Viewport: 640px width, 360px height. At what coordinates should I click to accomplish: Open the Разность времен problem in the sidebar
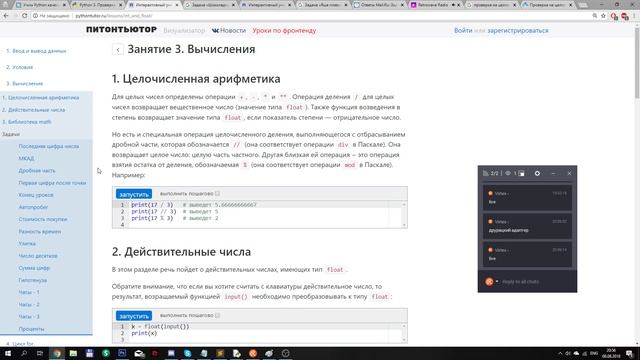[x=40, y=232]
